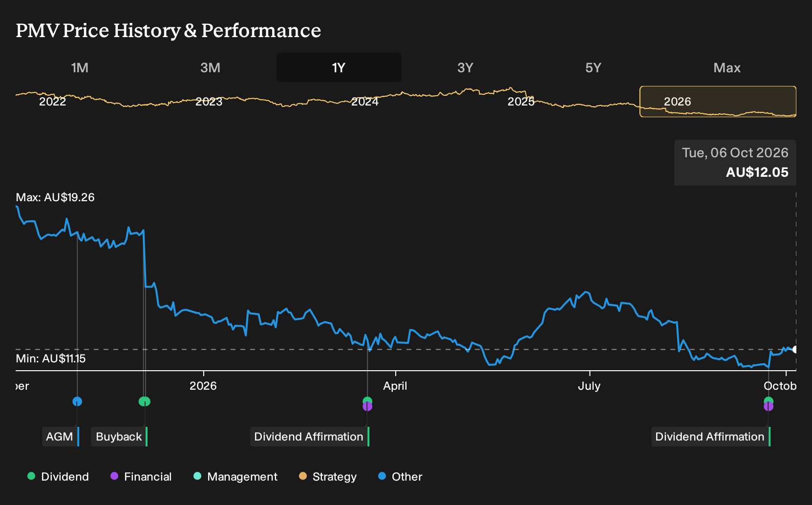Image resolution: width=812 pixels, height=505 pixels.
Task: Click 2023 on the overview mini chart
Action: click(209, 102)
